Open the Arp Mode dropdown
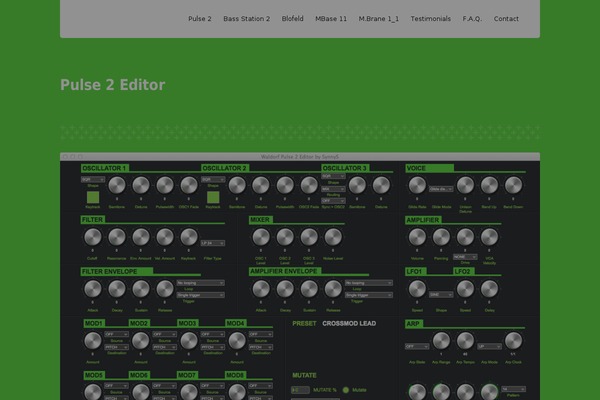Image resolution: width=600 pixels, height=400 pixels. pyautogui.click(x=489, y=346)
